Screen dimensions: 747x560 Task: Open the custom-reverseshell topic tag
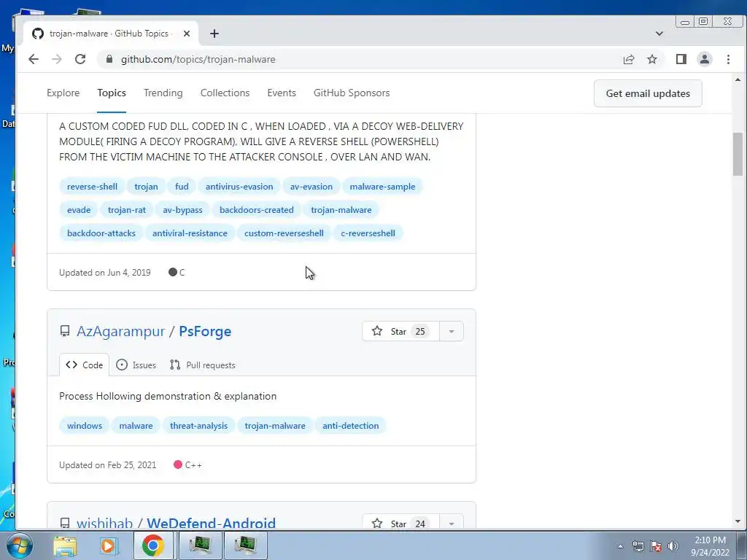point(284,233)
